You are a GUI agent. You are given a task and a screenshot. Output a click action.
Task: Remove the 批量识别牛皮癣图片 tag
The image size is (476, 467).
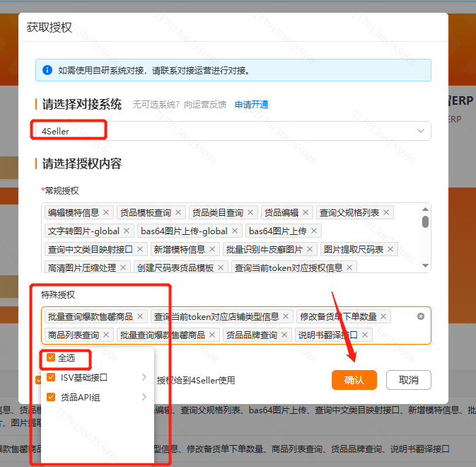pos(310,249)
